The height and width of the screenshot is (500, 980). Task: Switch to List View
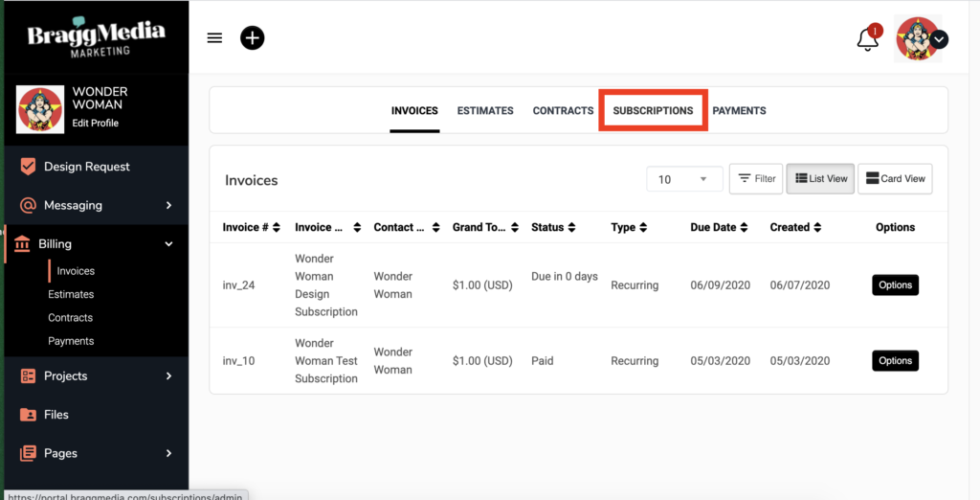(x=821, y=178)
